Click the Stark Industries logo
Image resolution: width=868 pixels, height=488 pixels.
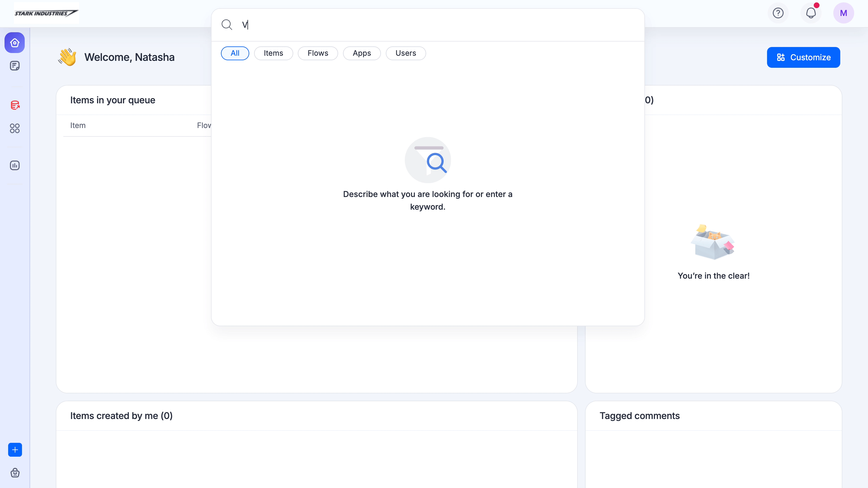(x=46, y=13)
